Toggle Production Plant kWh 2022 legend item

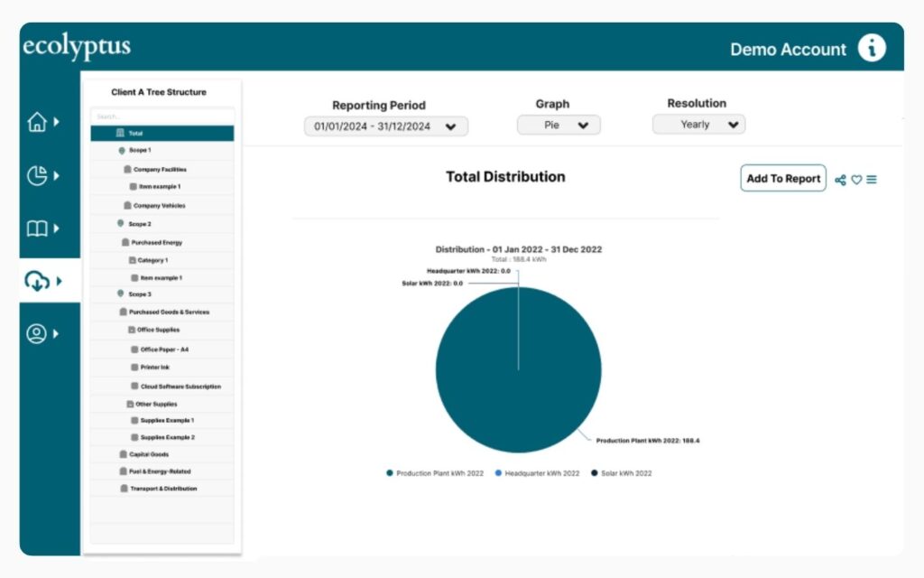pos(436,473)
